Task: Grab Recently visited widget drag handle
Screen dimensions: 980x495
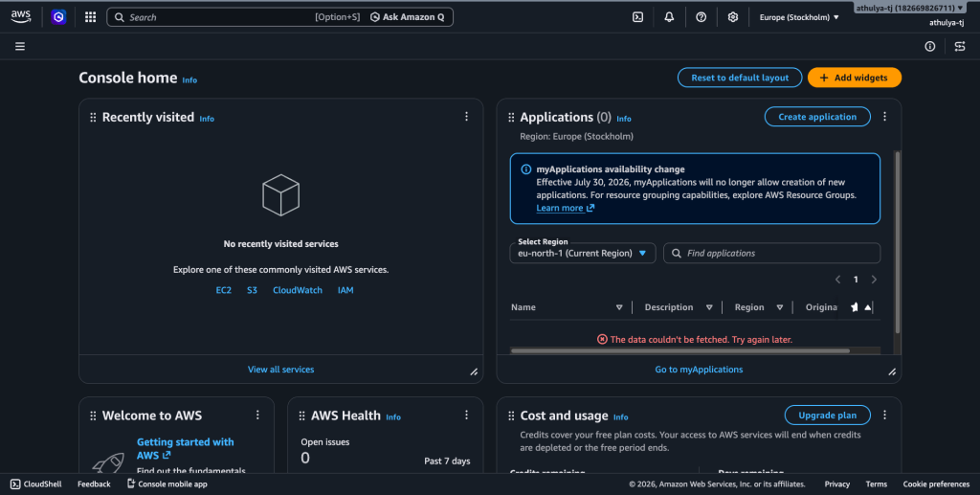Action: (93, 118)
